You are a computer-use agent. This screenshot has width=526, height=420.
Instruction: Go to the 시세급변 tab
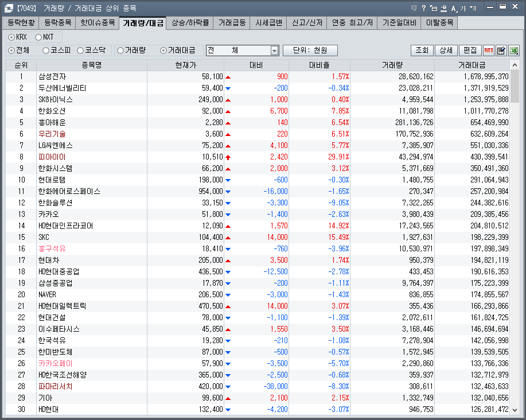(268, 23)
